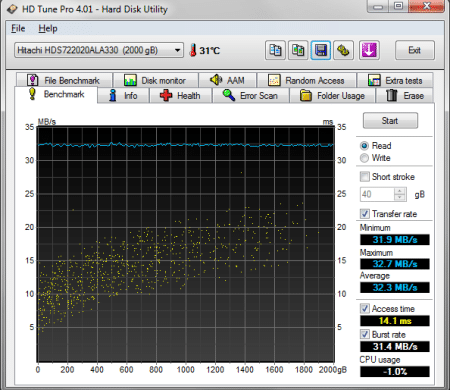
Task: Select the Read radio button
Action: tap(364, 146)
